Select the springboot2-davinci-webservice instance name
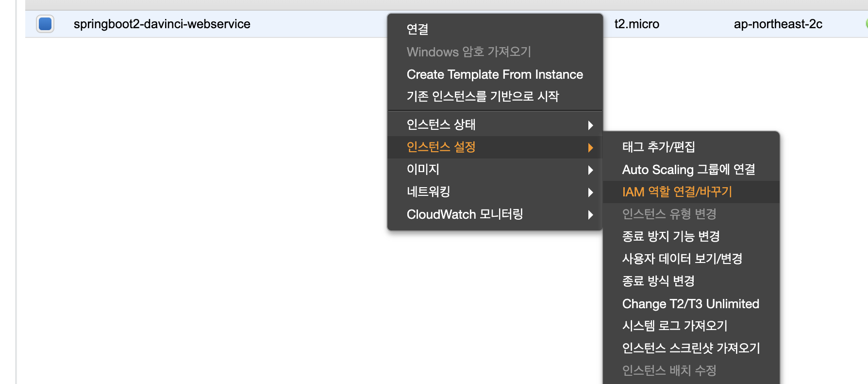868x384 pixels. [x=162, y=24]
